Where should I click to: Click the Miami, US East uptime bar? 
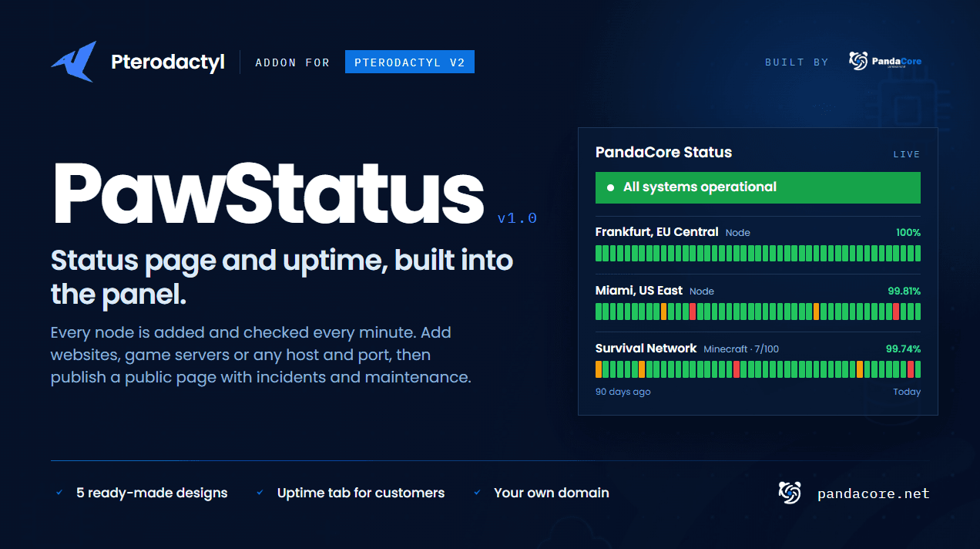point(758,312)
